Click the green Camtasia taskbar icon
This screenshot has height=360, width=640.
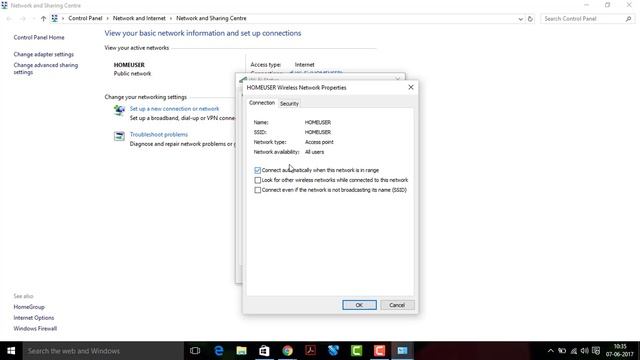[x=356, y=351]
